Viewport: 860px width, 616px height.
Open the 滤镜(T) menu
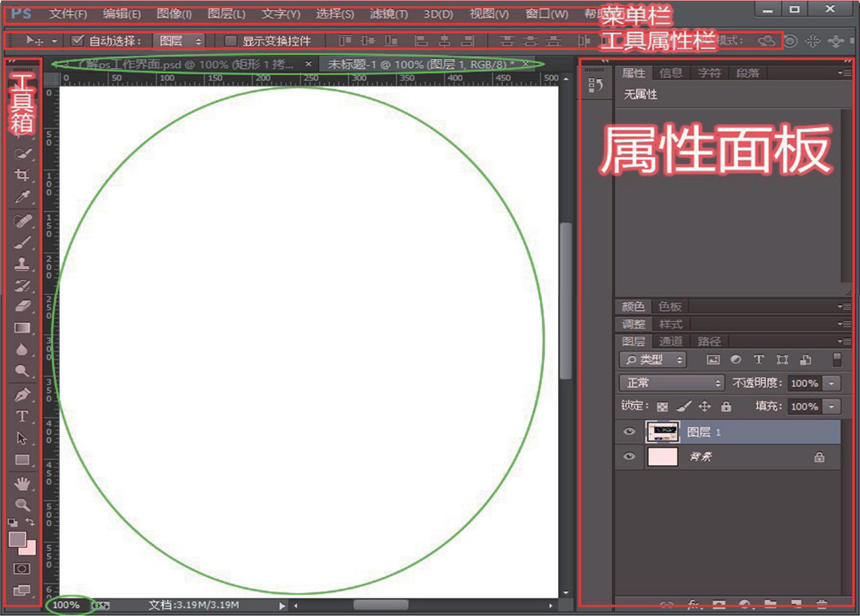[388, 14]
